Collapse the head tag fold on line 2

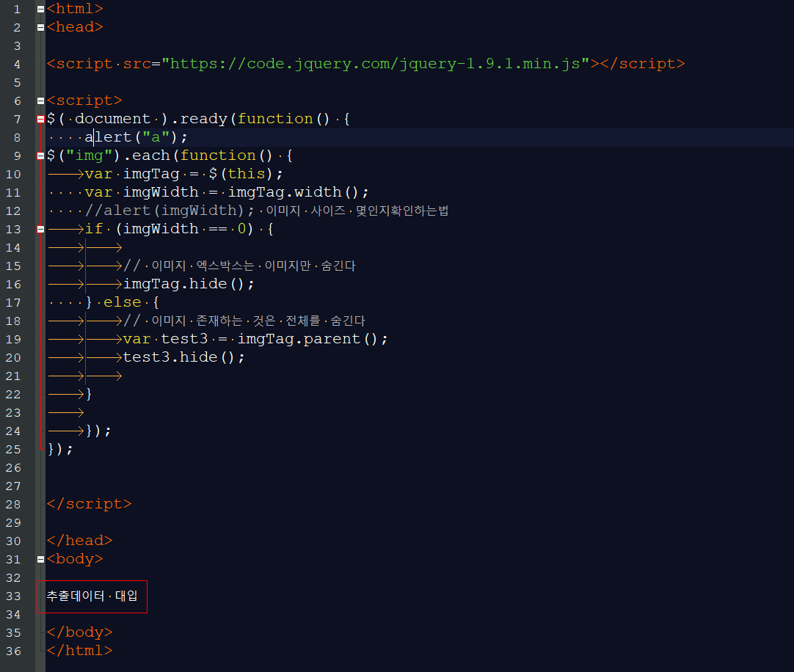tap(40, 27)
